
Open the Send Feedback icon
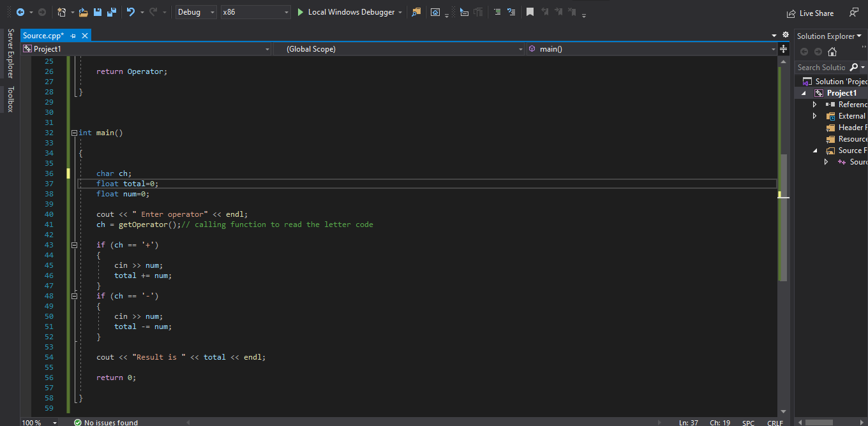coord(853,12)
